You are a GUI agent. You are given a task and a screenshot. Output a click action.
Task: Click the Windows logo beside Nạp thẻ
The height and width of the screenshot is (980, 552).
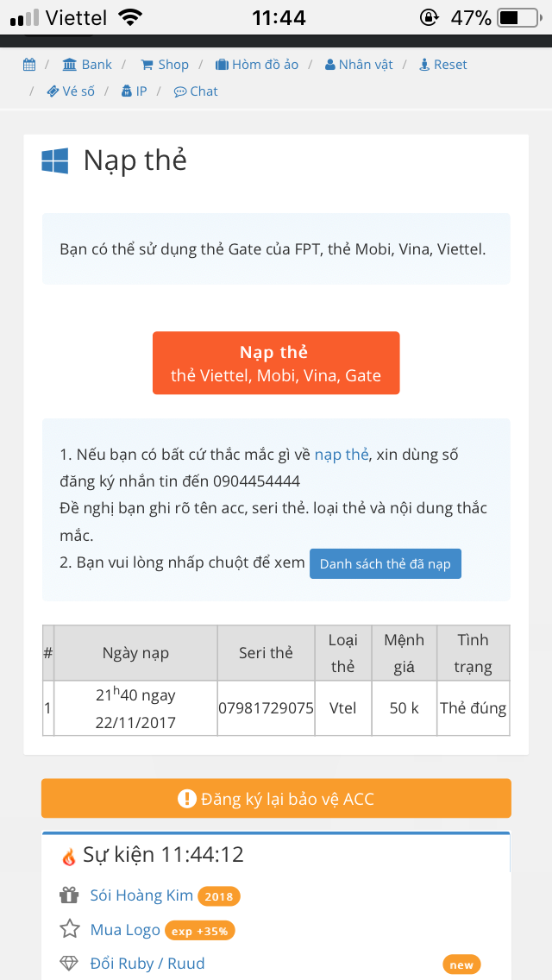click(55, 161)
